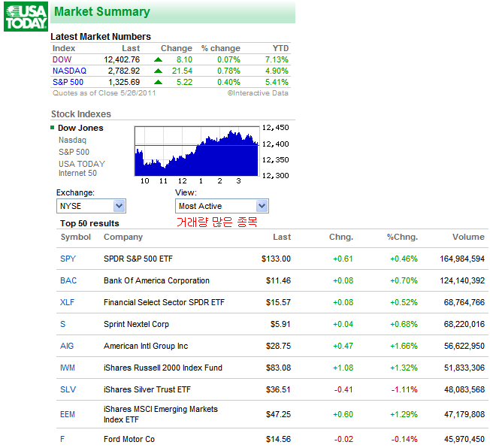Click the Market Summary heading

[x=102, y=11]
